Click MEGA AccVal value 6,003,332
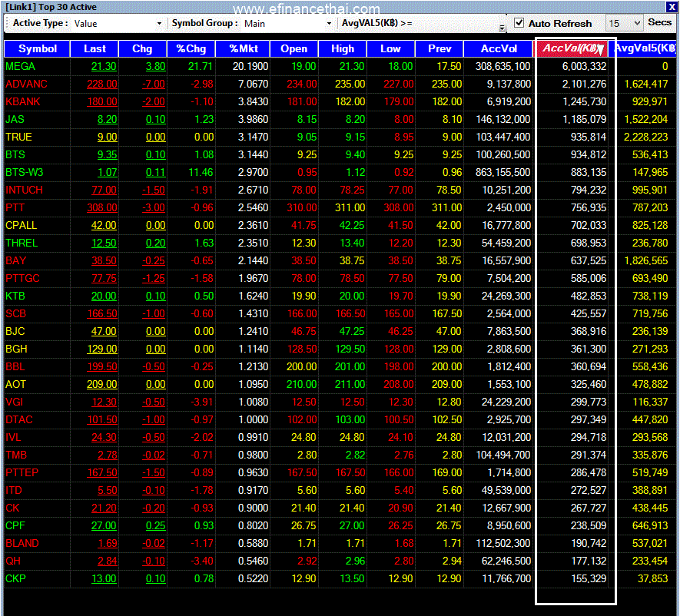Screen dimensions: 680x616 point(584,66)
